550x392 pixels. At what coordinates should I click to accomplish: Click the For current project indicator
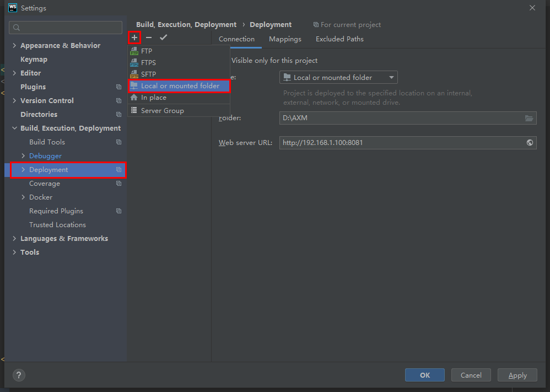point(347,24)
